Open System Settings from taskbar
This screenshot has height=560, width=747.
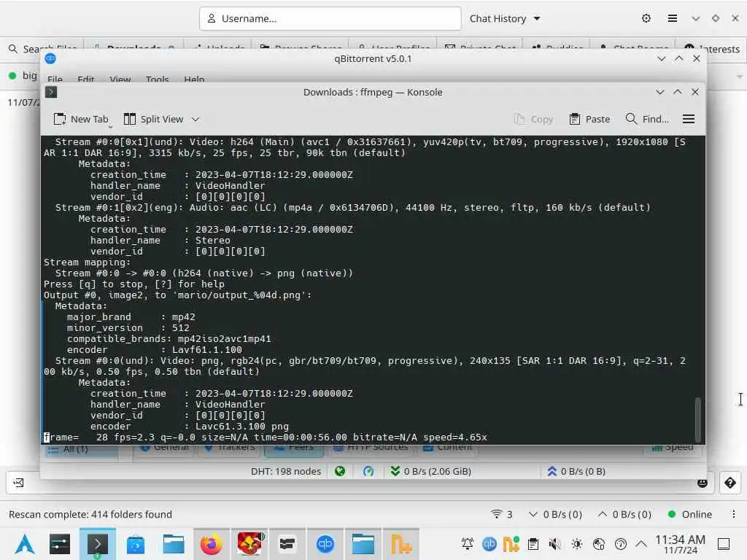click(x=60, y=544)
